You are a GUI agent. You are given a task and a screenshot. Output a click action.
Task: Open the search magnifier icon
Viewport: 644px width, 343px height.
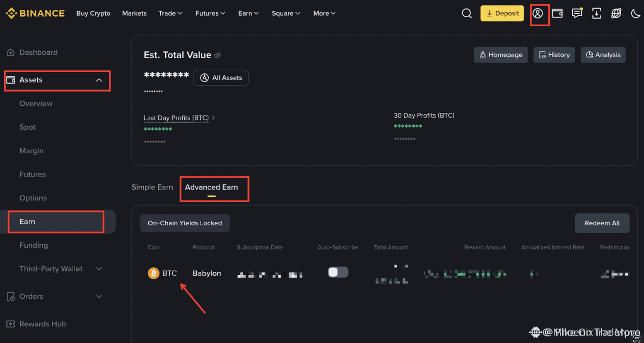pyautogui.click(x=467, y=13)
